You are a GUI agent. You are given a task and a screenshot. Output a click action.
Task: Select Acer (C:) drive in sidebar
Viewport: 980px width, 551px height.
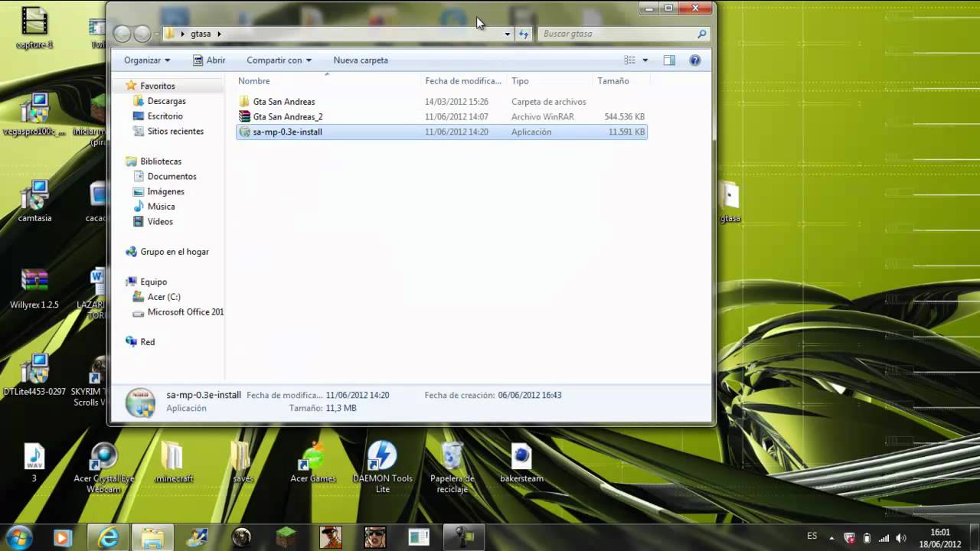point(163,297)
